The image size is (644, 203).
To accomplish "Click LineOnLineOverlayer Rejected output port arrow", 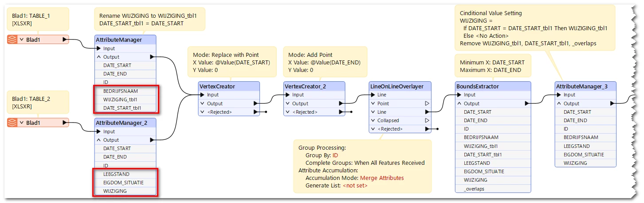I will pyautogui.click(x=427, y=129).
